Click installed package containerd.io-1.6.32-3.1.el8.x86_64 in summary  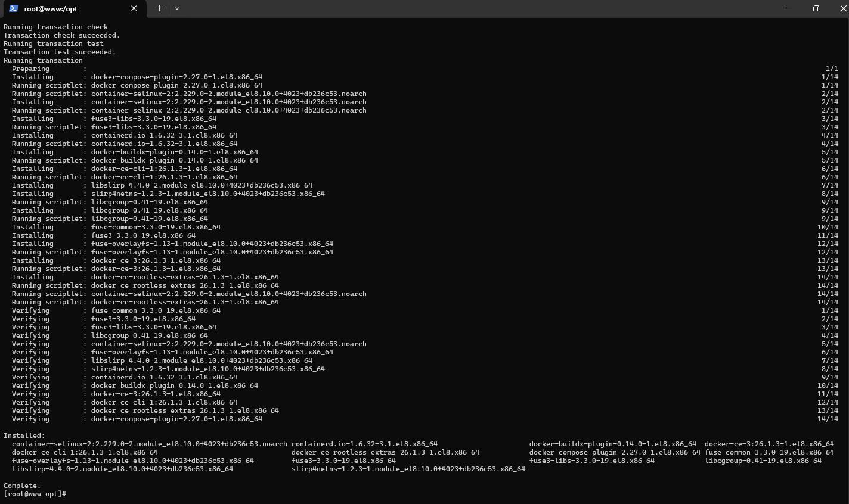(364, 444)
